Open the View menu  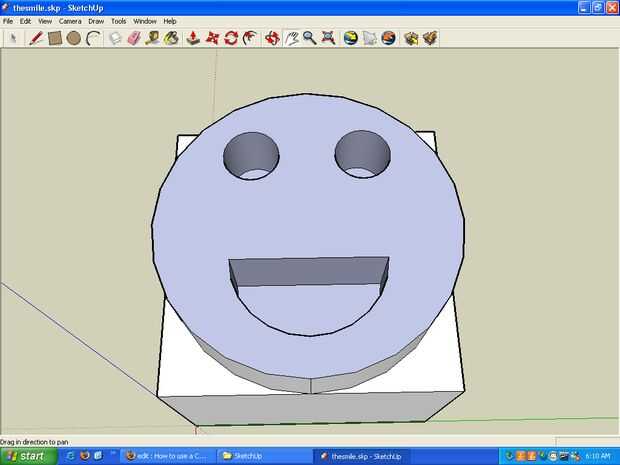coord(45,21)
